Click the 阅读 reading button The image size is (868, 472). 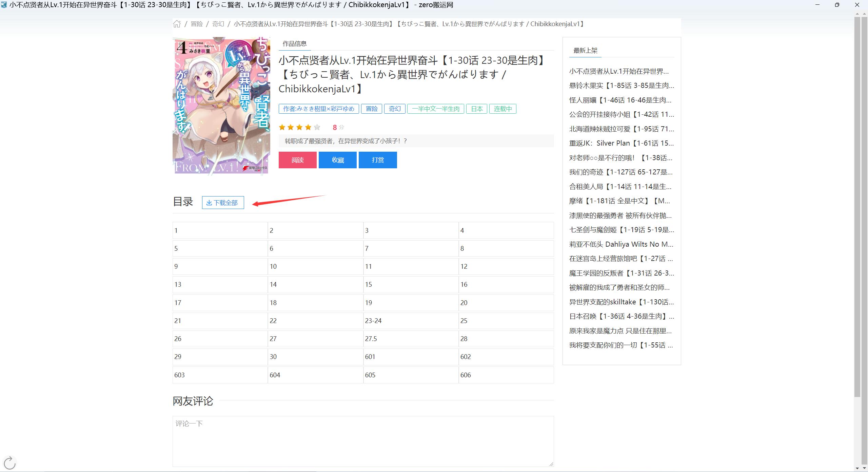click(x=297, y=160)
